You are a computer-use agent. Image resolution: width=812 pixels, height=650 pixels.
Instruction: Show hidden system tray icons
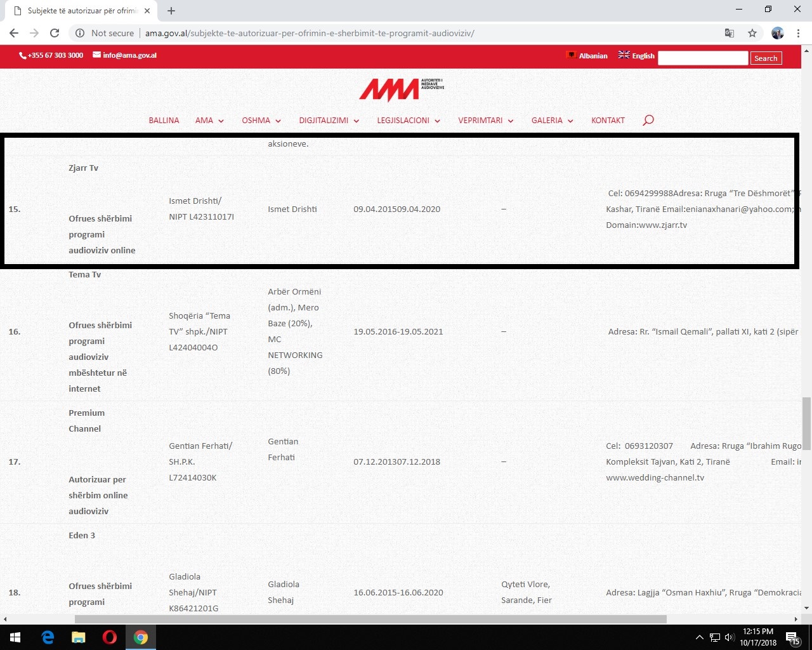pyautogui.click(x=700, y=638)
